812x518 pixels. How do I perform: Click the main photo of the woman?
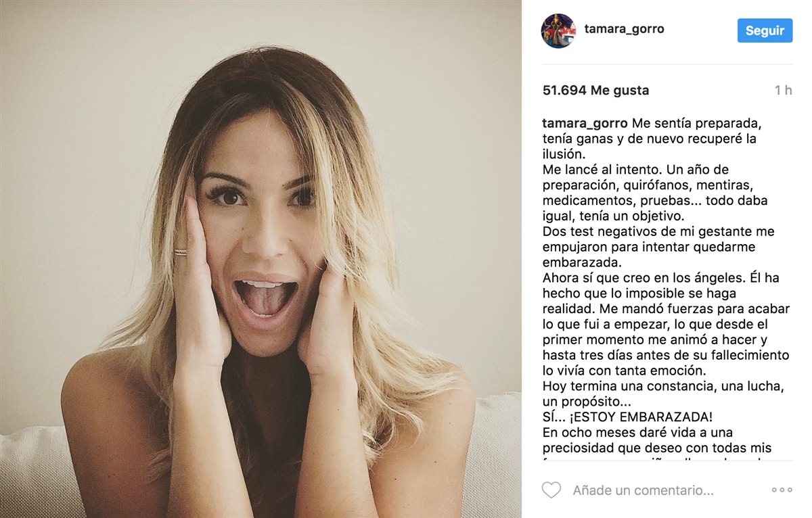point(261,259)
